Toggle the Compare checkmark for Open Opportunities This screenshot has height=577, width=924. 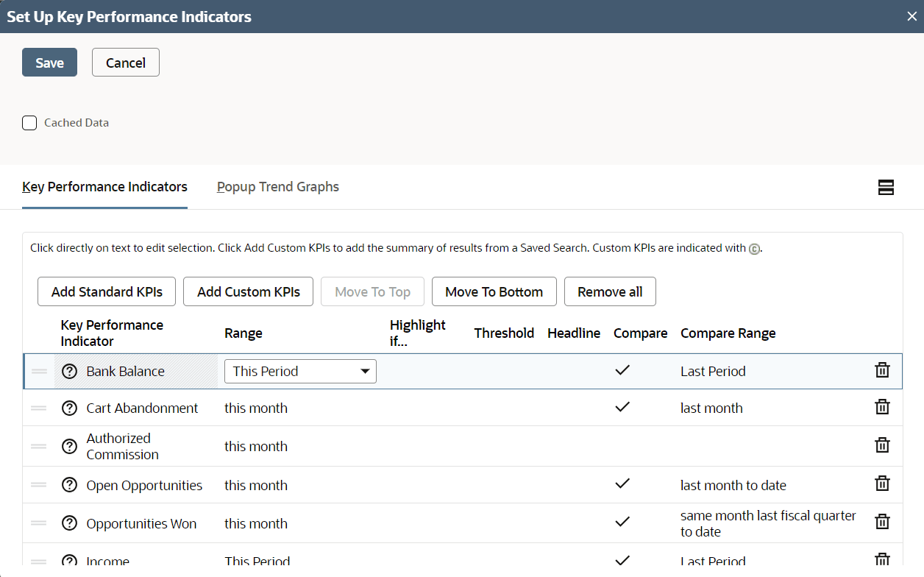pos(622,484)
